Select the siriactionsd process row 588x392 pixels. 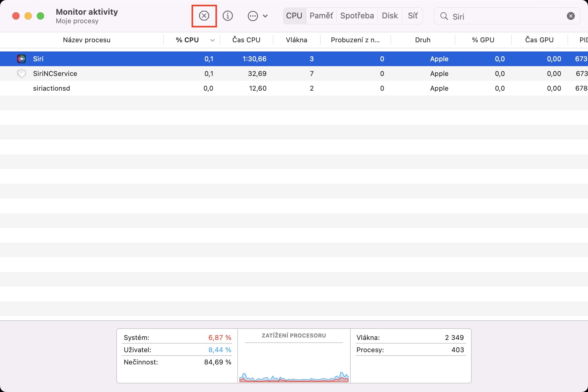pos(51,88)
